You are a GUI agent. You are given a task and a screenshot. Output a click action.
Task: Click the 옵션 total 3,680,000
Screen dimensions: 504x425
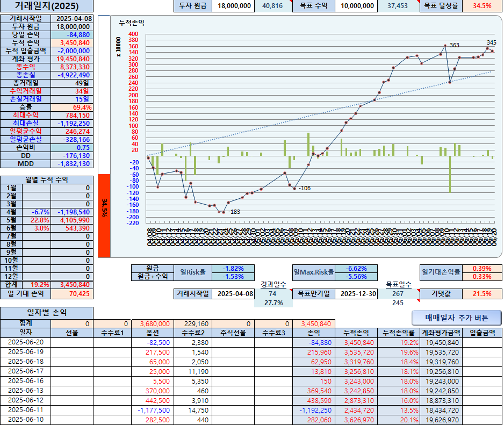pyautogui.click(x=153, y=324)
